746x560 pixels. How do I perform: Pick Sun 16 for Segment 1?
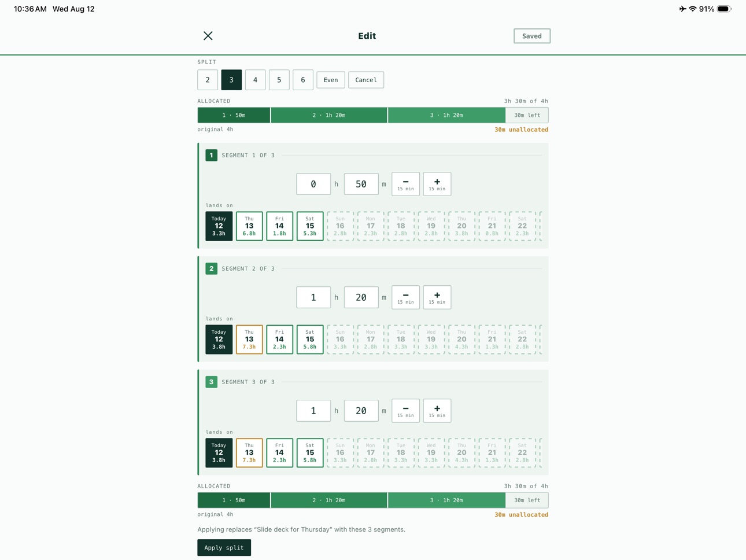pos(340,226)
